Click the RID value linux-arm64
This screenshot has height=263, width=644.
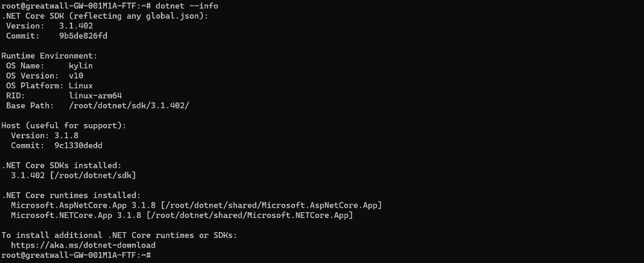95,96
